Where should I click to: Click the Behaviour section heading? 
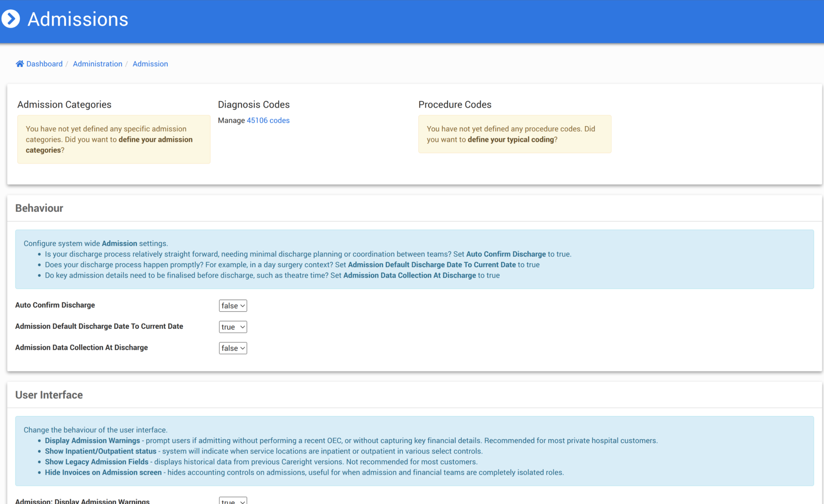click(x=39, y=208)
